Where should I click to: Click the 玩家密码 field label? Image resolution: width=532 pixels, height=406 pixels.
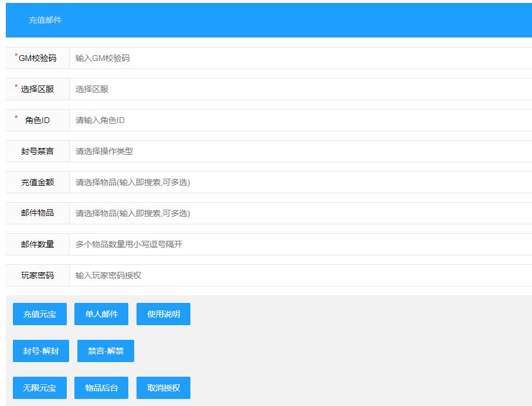(37, 275)
